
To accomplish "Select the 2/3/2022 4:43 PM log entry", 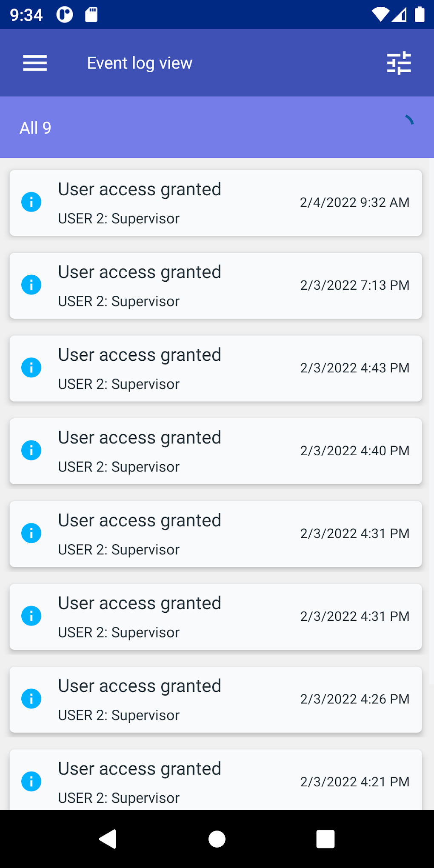I will pos(216,368).
